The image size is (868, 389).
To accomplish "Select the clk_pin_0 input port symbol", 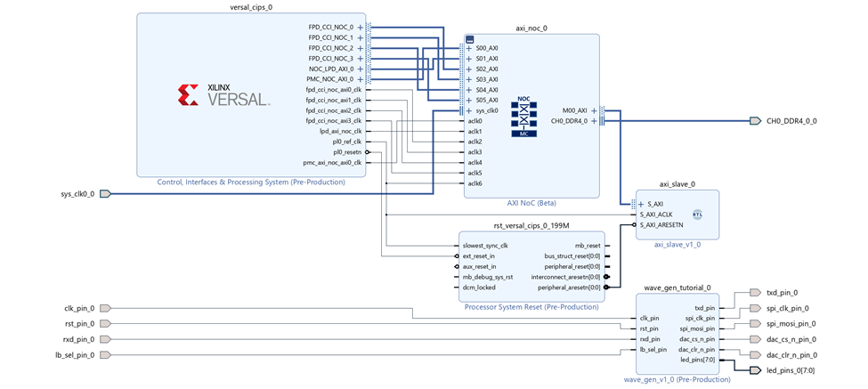I will [104, 308].
